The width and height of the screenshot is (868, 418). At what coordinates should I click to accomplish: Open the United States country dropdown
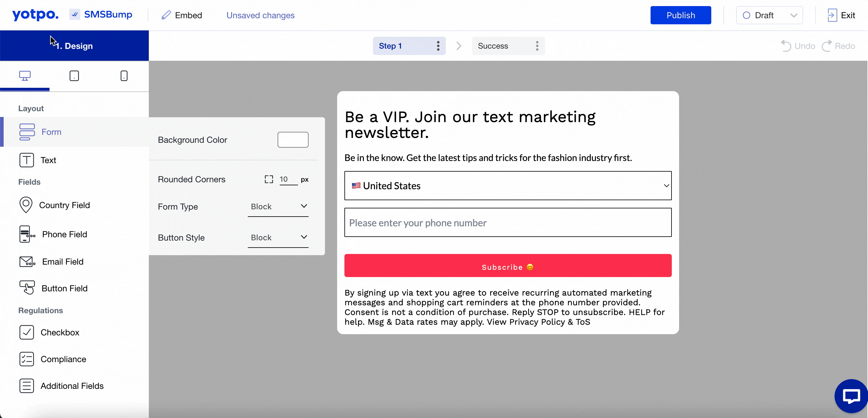point(508,186)
